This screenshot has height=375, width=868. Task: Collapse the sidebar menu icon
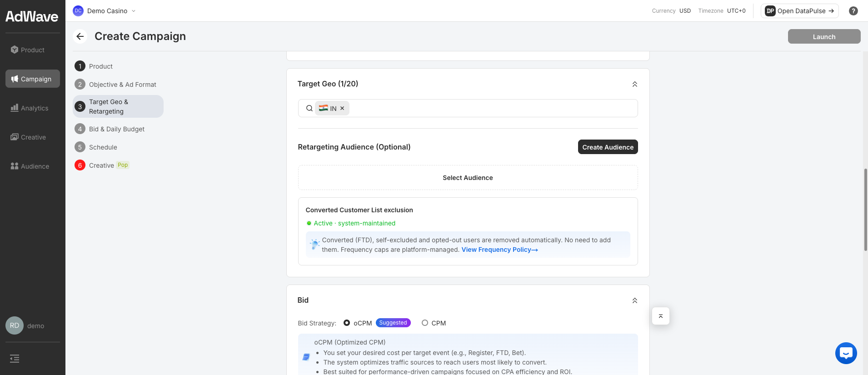(15, 359)
